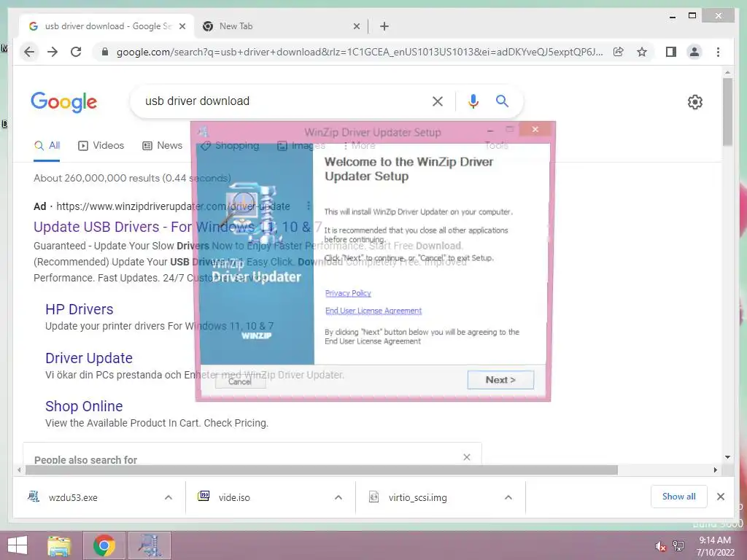Open network tray icon
The image size is (747, 560).
point(678,545)
